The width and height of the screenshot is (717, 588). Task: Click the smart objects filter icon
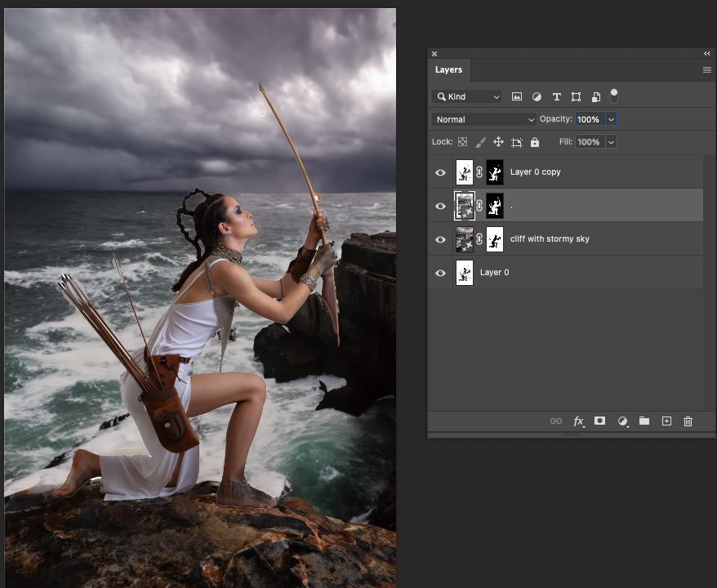coord(595,96)
